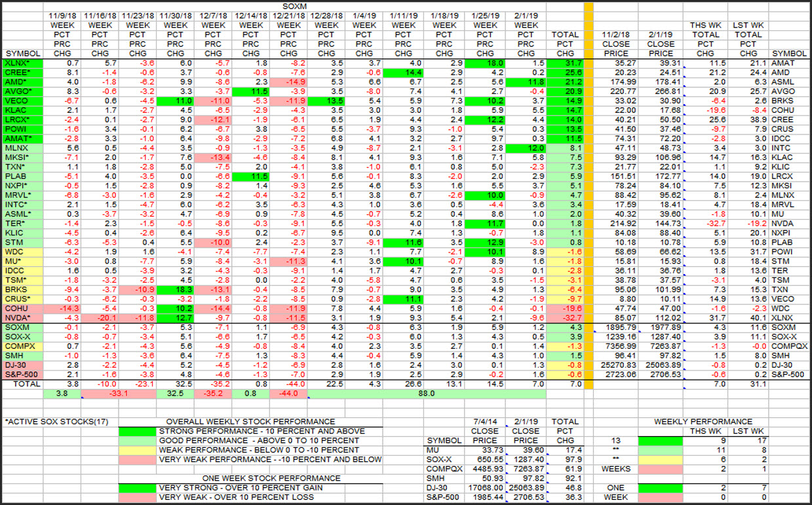Viewport: 812px width, 505px height.
Task: Click the red -12.1 cell in LRCX* row
Action: [212, 119]
